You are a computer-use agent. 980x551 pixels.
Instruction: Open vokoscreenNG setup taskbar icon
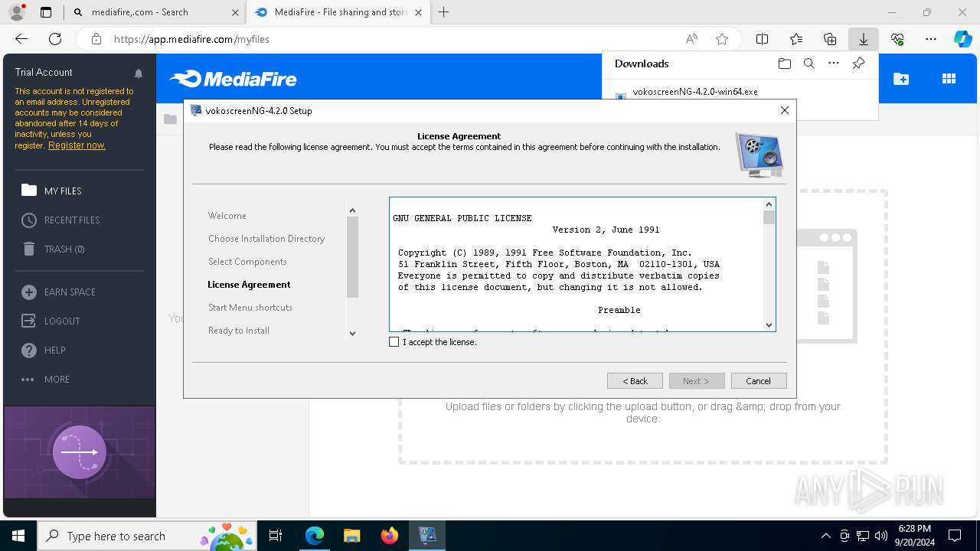pyautogui.click(x=427, y=536)
